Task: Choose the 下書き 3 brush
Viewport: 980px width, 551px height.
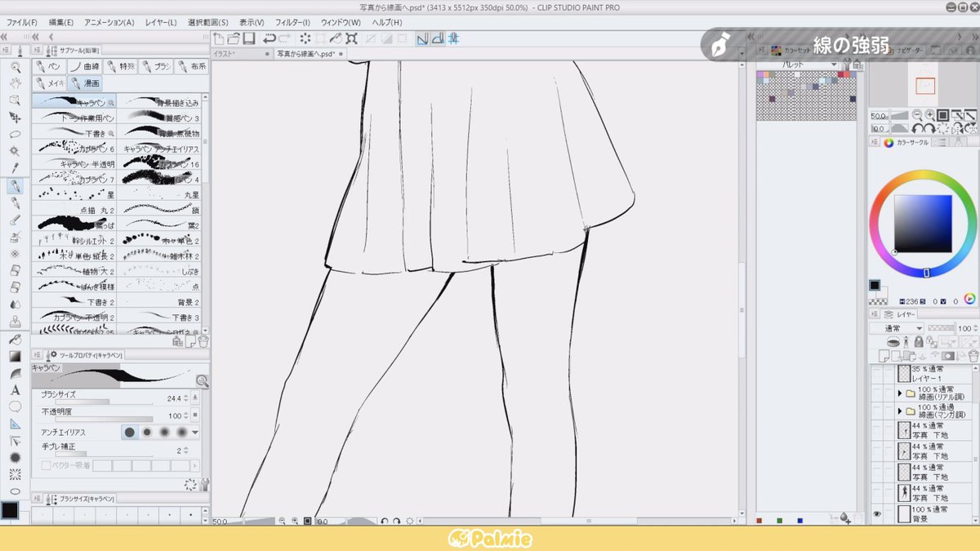Action: (158, 317)
